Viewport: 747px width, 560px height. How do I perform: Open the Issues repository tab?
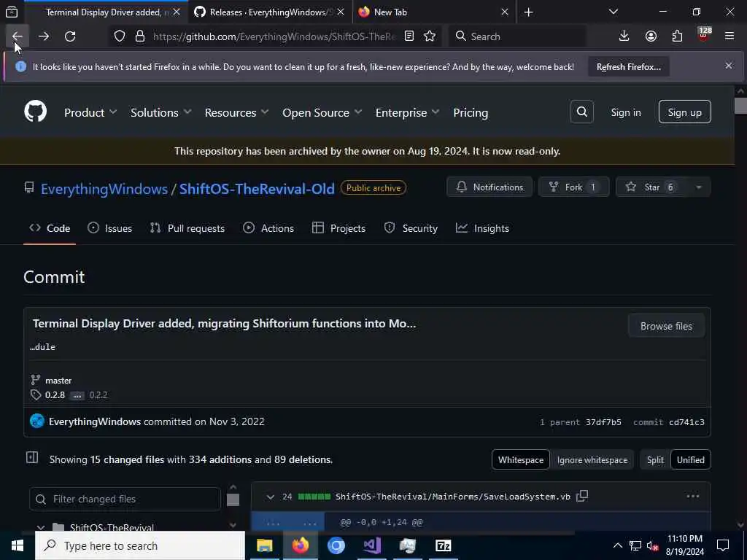[110, 228]
